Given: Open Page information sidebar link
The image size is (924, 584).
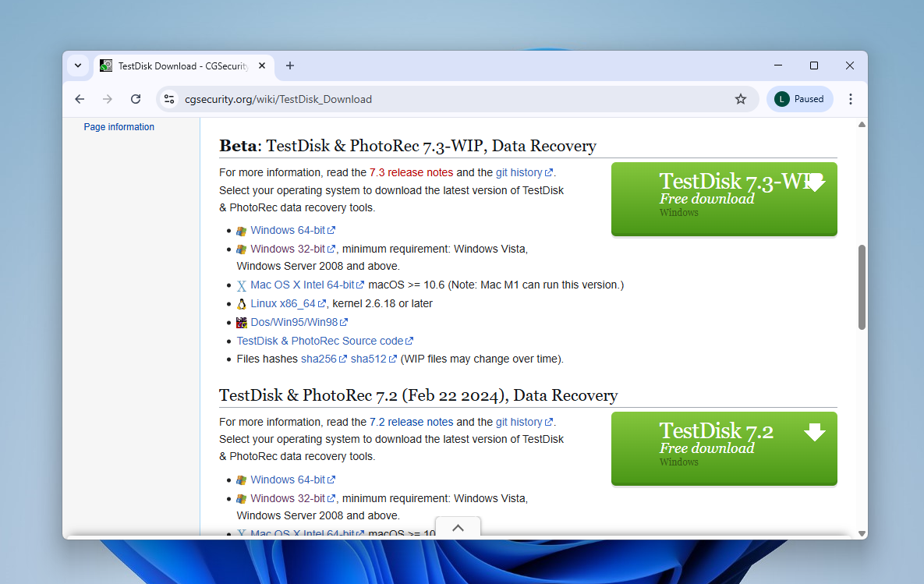Looking at the screenshot, I should pyautogui.click(x=119, y=126).
